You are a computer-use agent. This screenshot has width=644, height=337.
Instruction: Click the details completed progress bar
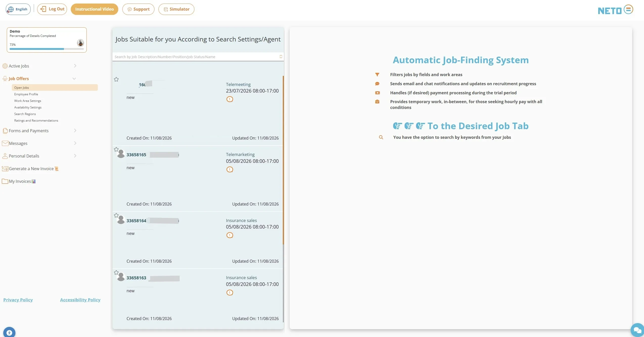[47, 49]
